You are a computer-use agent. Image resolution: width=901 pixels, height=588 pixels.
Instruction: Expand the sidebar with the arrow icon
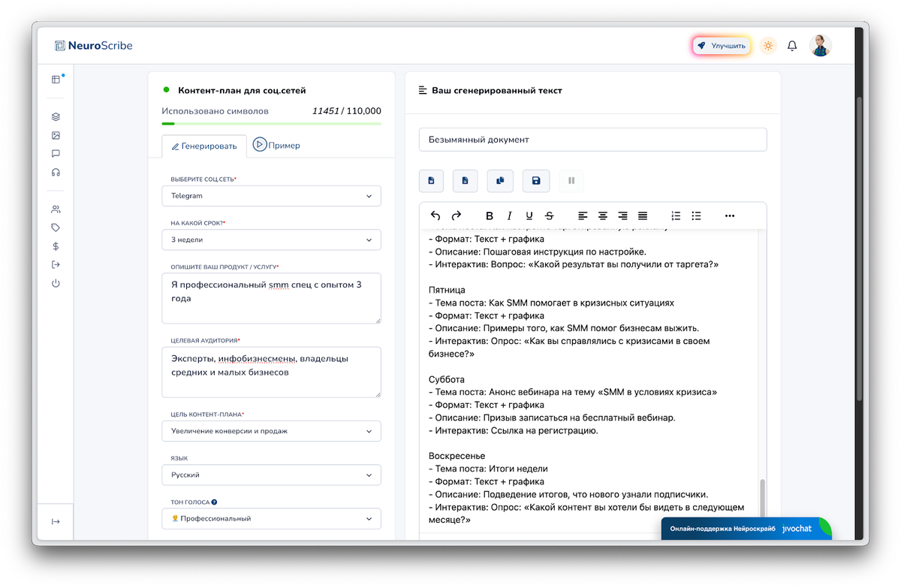[56, 522]
